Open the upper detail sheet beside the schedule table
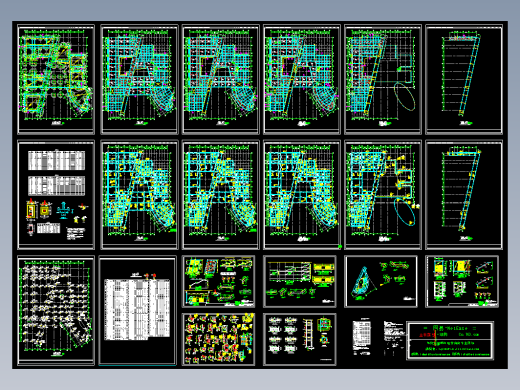 (x=219, y=281)
